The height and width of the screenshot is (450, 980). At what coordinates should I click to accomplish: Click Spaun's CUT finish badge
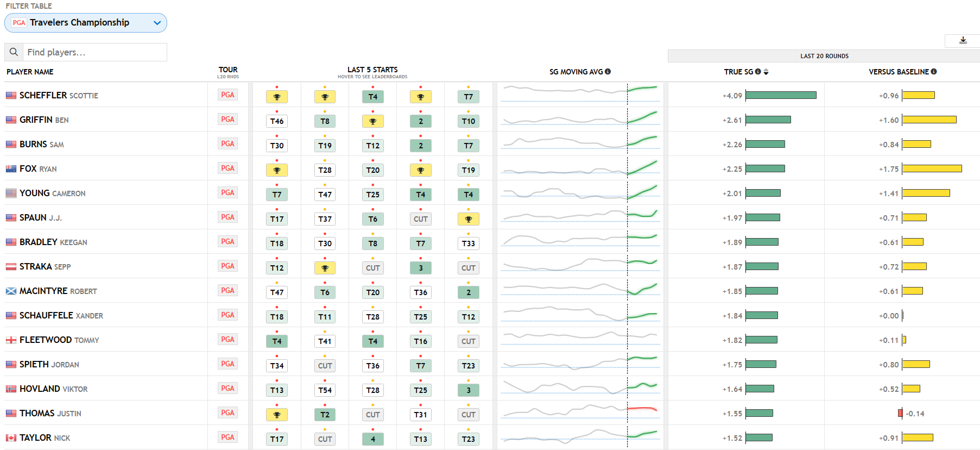coord(421,219)
